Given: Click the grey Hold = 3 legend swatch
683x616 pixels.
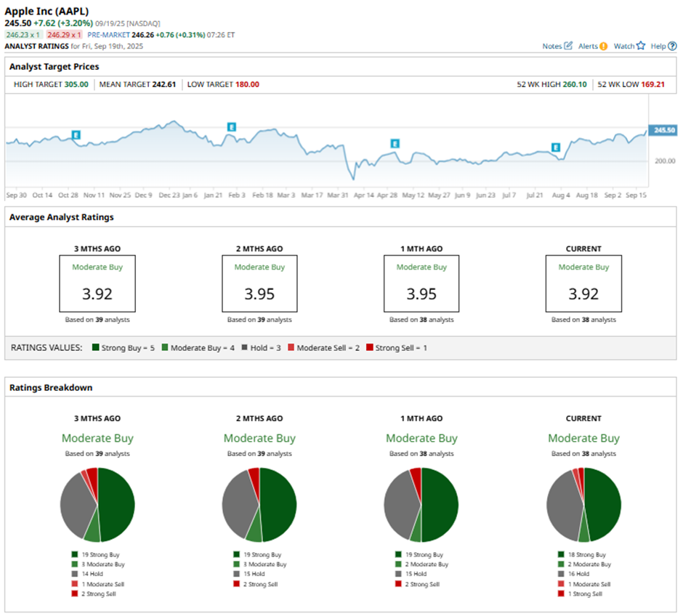Looking at the screenshot, I should pos(245,348).
